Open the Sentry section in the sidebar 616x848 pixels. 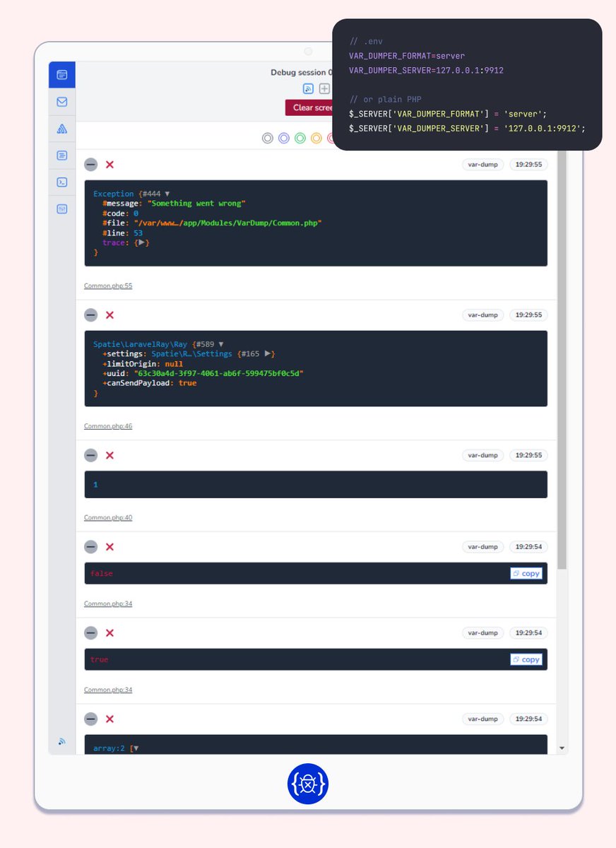pyautogui.click(x=62, y=129)
